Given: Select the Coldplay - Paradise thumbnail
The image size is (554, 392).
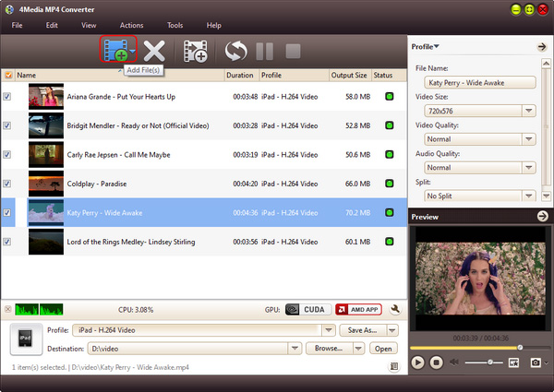Looking at the screenshot, I should [46, 184].
